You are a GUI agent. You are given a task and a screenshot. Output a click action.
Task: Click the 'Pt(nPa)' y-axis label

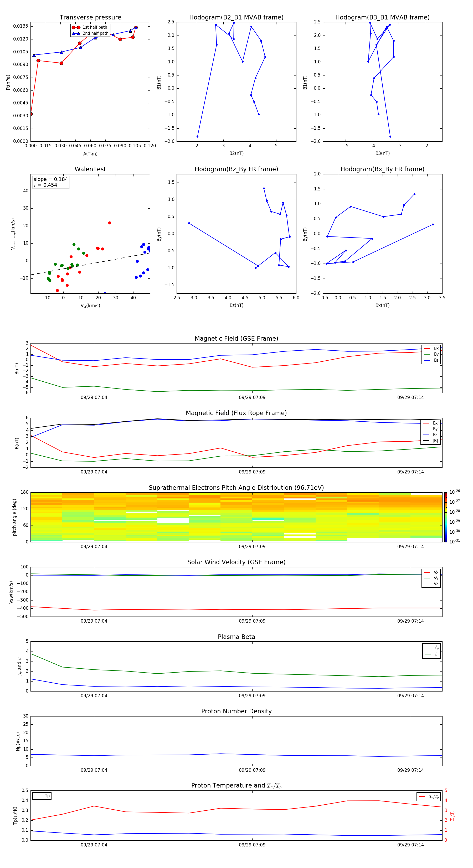point(8,82)
